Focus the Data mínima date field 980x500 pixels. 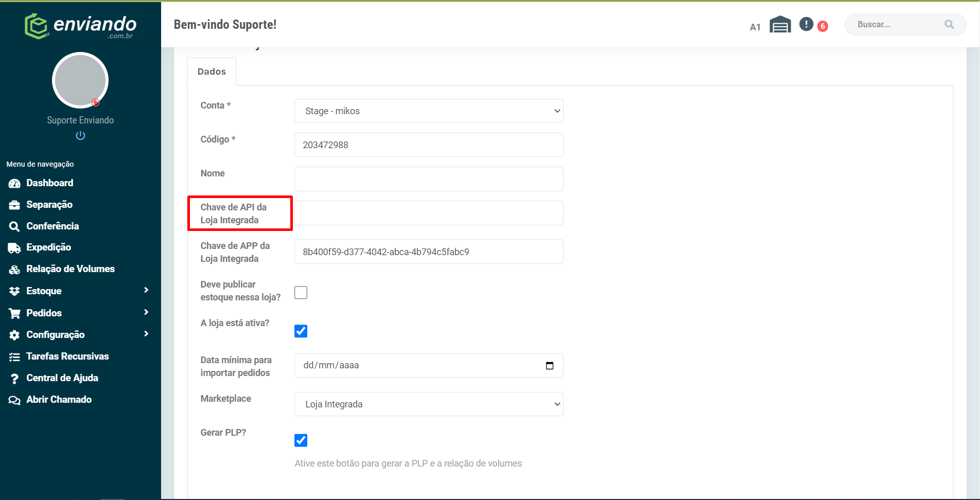tap(429, 365)
